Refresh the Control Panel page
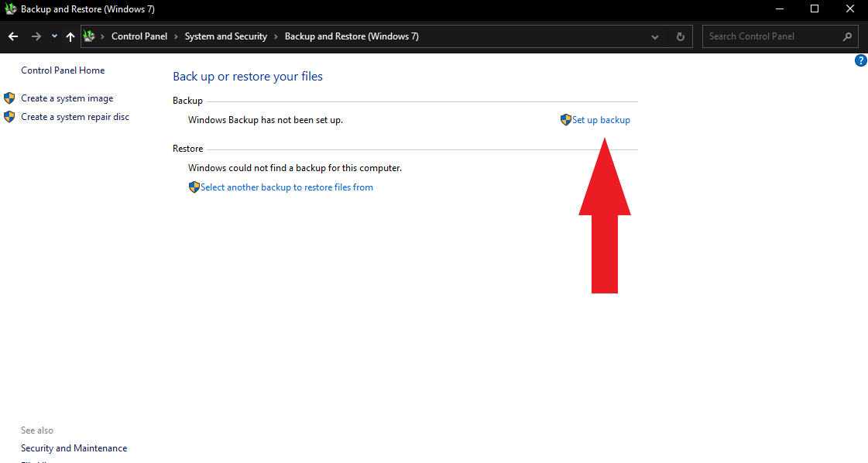The height and width of the screenshot is (463, 868). point(681,37)
